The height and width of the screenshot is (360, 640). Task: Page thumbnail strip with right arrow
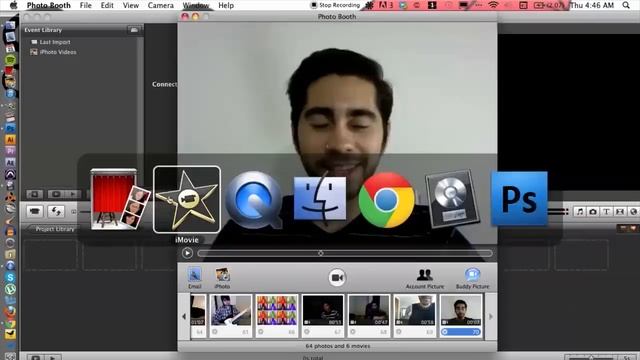[491, 316]
